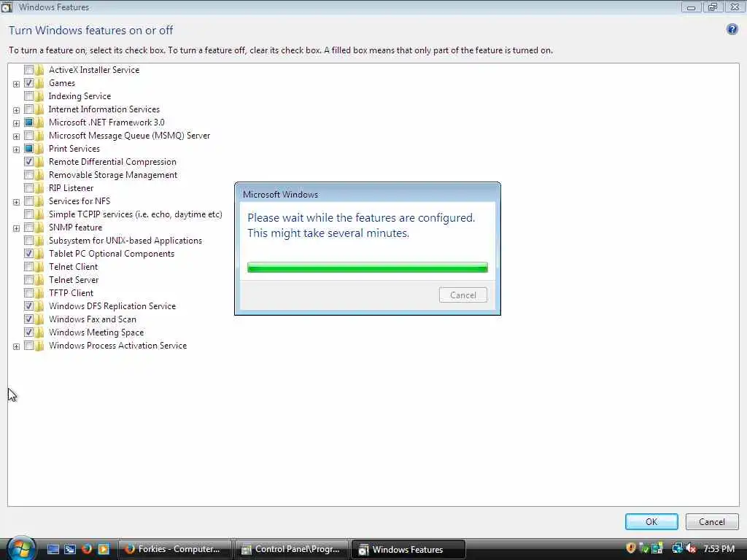Viewport: 747px width, 560px height.
Task: Expand the SNMP feature node
Action: [16, 228]
